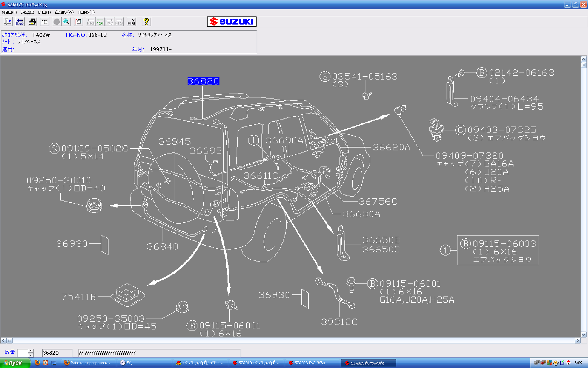Click the FIG question mark search icon
Viewport: 588px width, 368px height.
click(x=131, y=22)
